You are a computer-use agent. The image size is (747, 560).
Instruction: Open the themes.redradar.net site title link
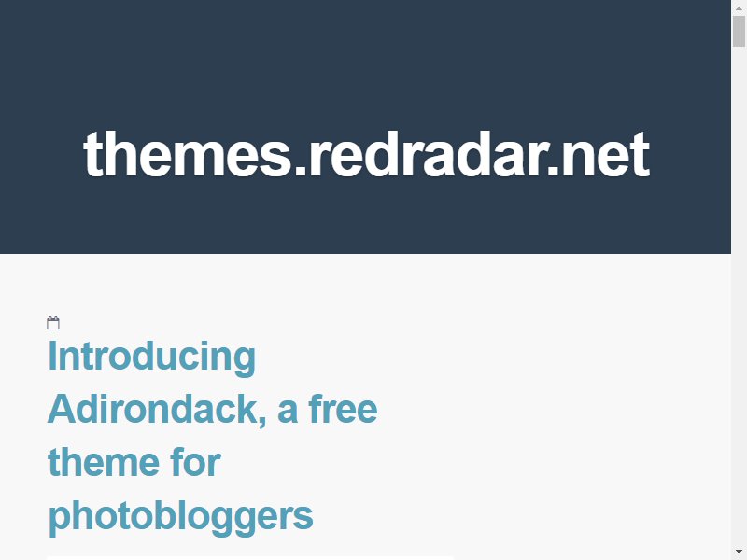(x=366, y=154)
